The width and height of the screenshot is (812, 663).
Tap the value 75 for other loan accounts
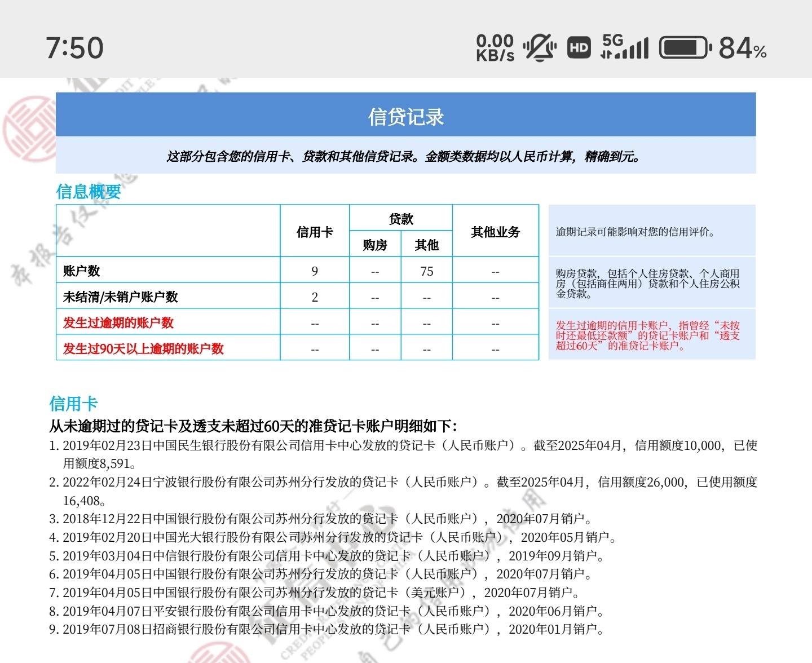coord(426,271)
